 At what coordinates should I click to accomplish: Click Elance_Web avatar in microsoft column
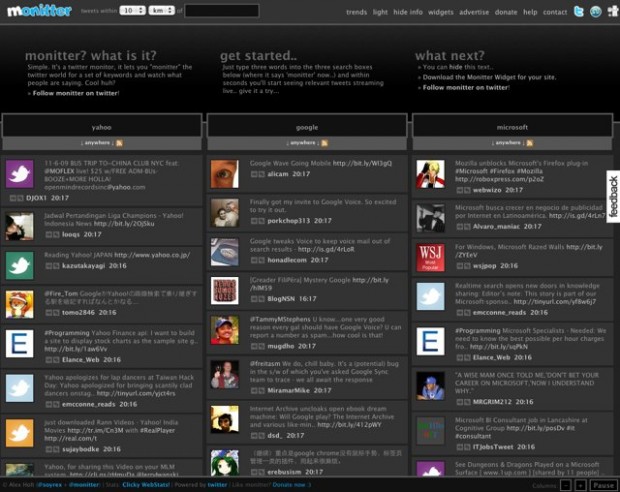pyautogui.click(x=430, y=341)
